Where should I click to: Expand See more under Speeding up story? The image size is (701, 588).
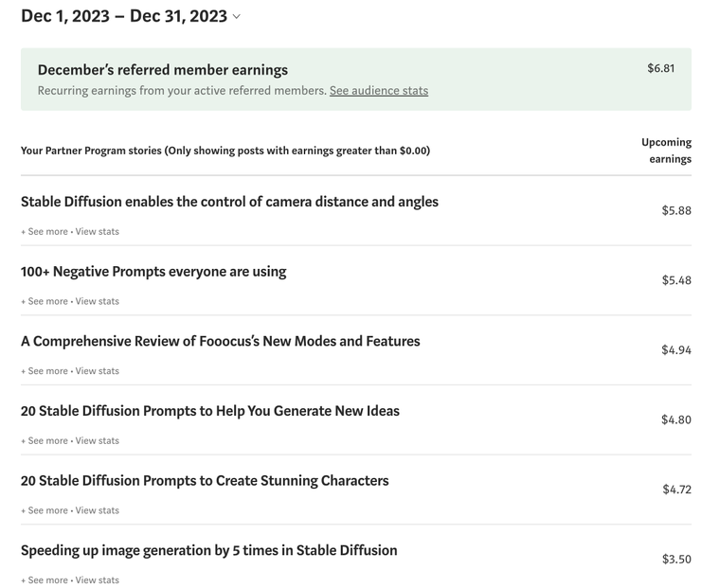coord(45,580)
